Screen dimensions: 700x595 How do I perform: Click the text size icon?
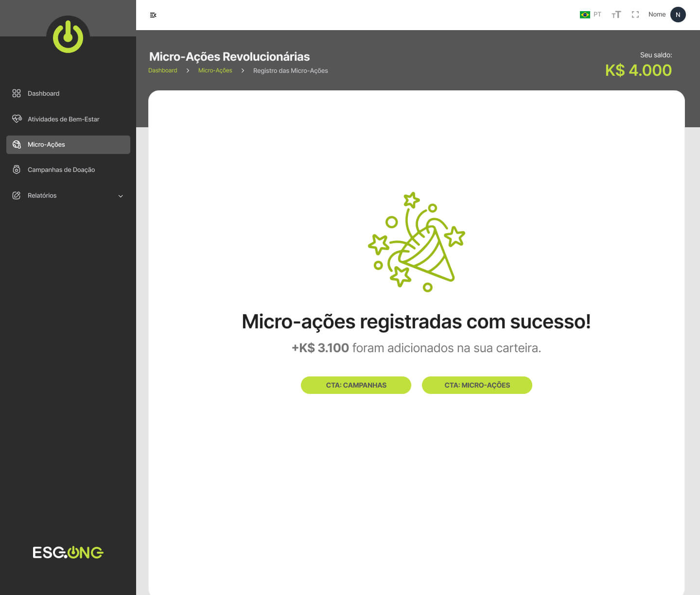pyautogui.click(x=616, y=15)
